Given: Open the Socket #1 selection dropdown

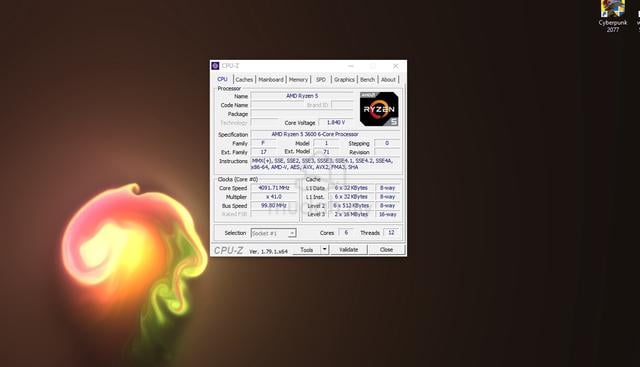Looking at the screenshot, I should (x=273, y=233).
